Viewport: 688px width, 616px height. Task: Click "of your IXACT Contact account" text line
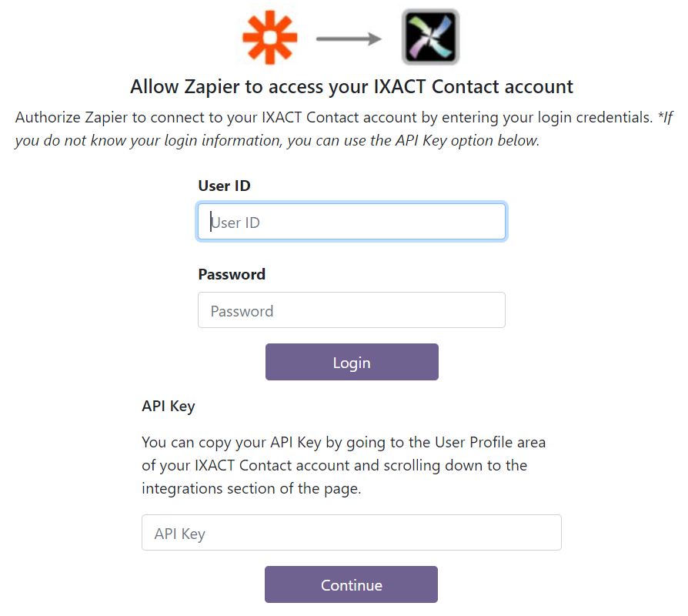pos(334,465)
